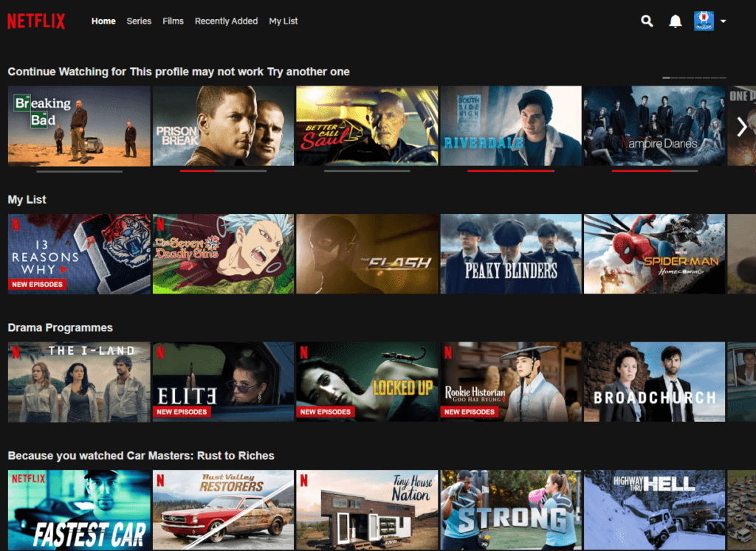Open Spider-Man Homecoming title

[x=654, y=254]
